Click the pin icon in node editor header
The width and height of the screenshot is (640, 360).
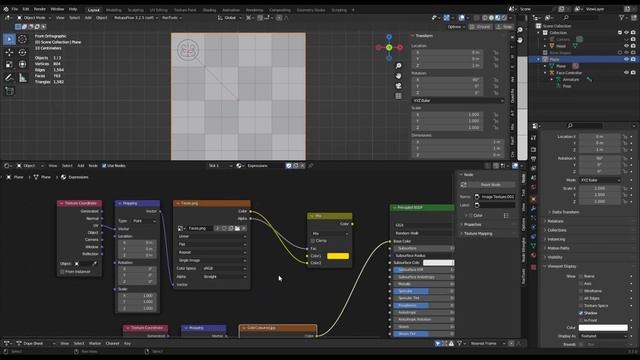pos(311,166)
